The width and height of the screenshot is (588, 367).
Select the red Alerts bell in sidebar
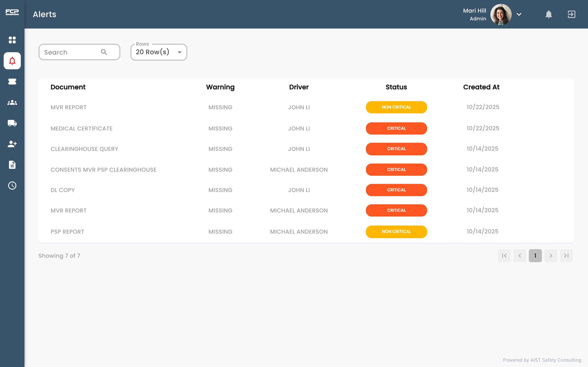click(x=12, y=61)
